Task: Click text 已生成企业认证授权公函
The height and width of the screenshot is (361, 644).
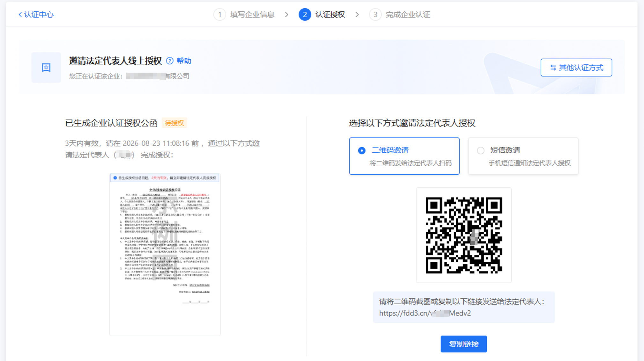Action: pyautogui.click(x=111, y=123)
